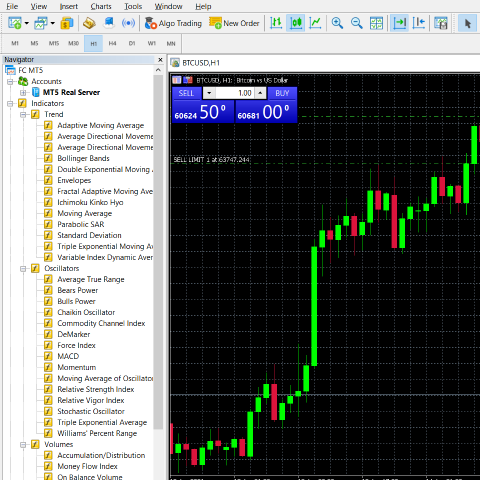The image size is (480, 480).
Task: Select the H1 timeframe
Action: coord(93,43)
